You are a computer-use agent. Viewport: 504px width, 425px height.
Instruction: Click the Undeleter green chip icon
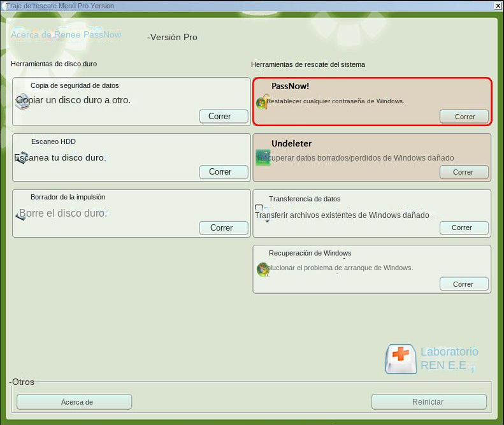(x=263, y=157)
